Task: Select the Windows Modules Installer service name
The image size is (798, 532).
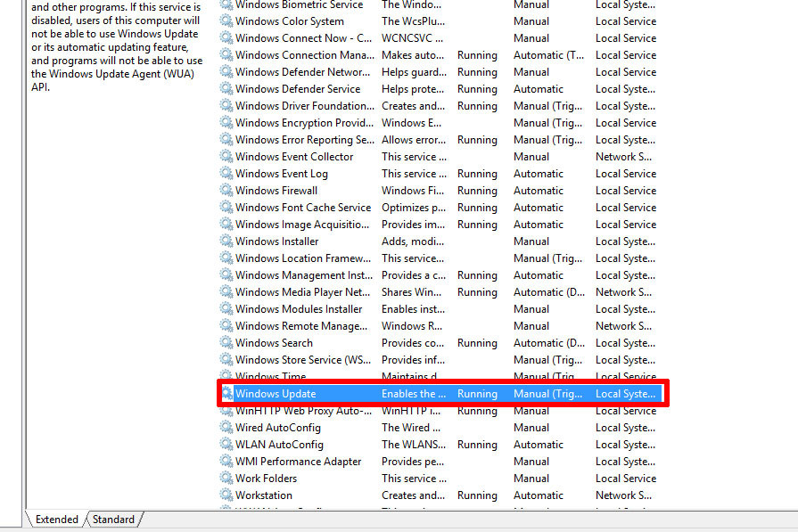Action: pyautogui.click(x=299, y=309)
